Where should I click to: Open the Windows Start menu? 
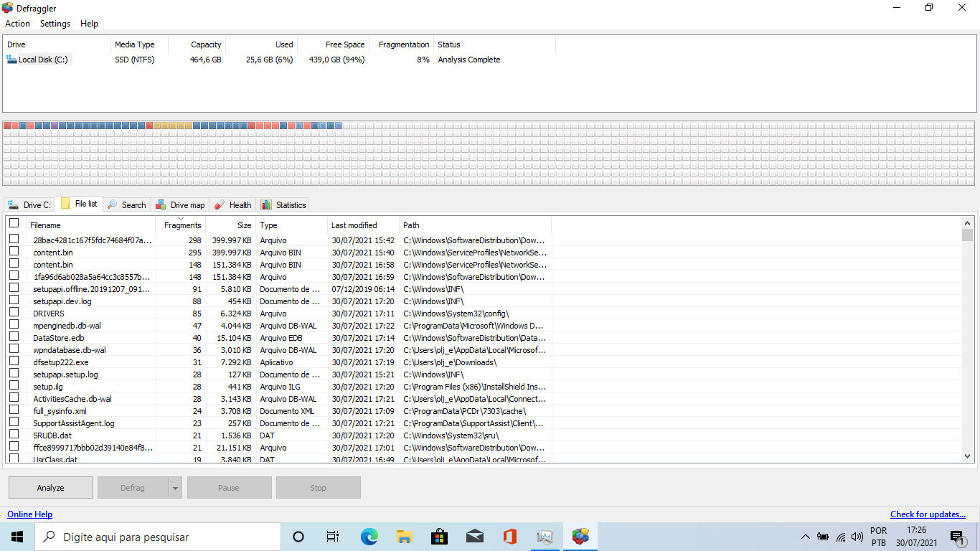click(x=17, y=537)
